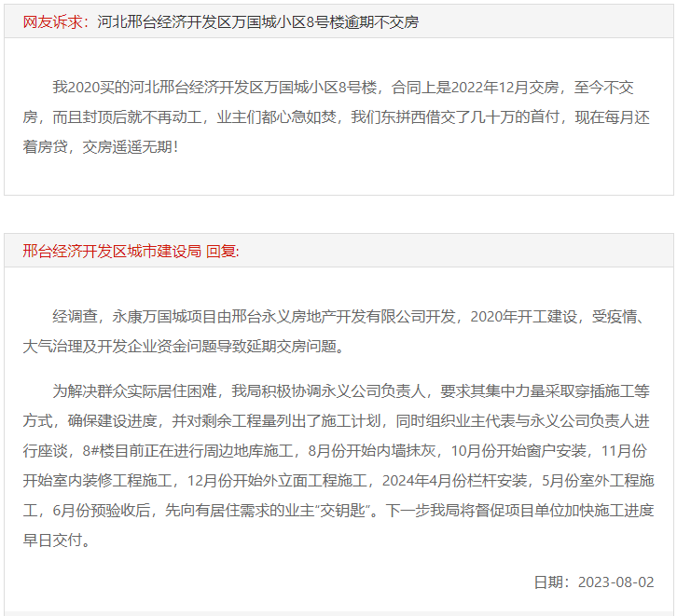Click the line starting '方式，确保建设进度'
Image resolution: width=677 pixels, height=616 pixels.
(x=336, y=421)
